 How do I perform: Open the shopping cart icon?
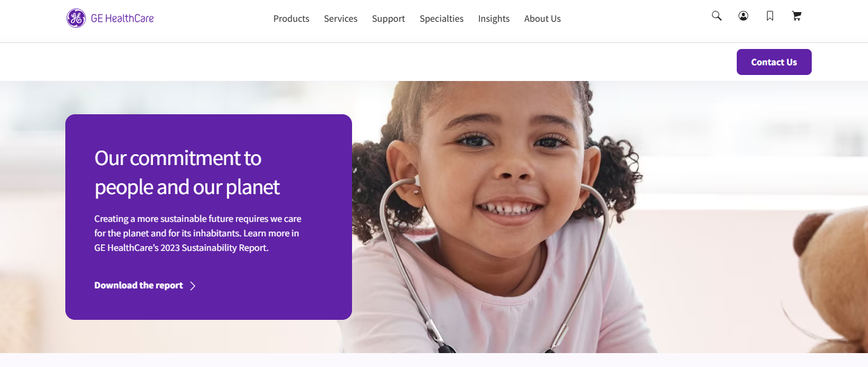(x=797, y=16)
